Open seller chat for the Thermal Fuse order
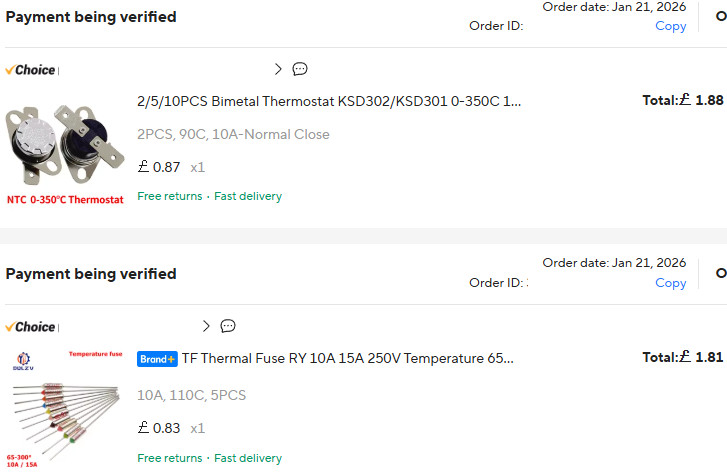Image resolution: width=727 pixels, height=476 pixels. [228, 326]
